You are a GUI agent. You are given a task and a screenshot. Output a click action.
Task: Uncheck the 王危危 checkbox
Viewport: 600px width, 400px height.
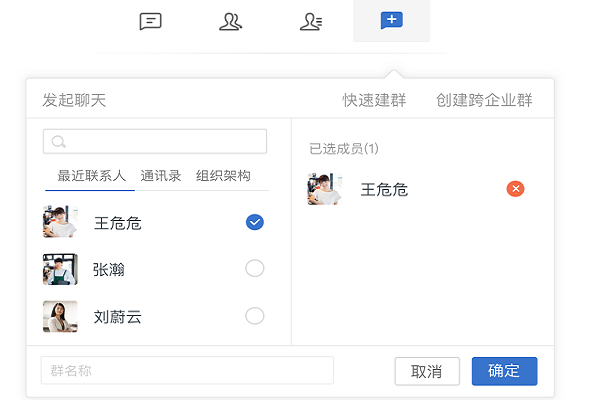click(x=254, y=222)
